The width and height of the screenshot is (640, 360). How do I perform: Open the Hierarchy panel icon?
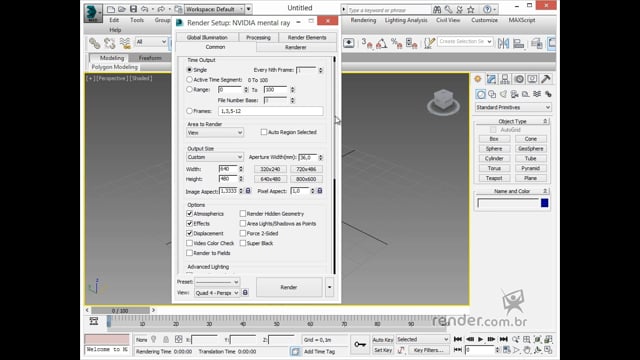(x=505, y=79)
